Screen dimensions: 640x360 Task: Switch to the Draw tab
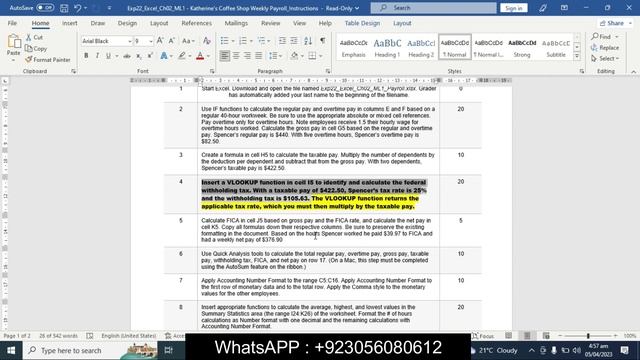(98, 23)
